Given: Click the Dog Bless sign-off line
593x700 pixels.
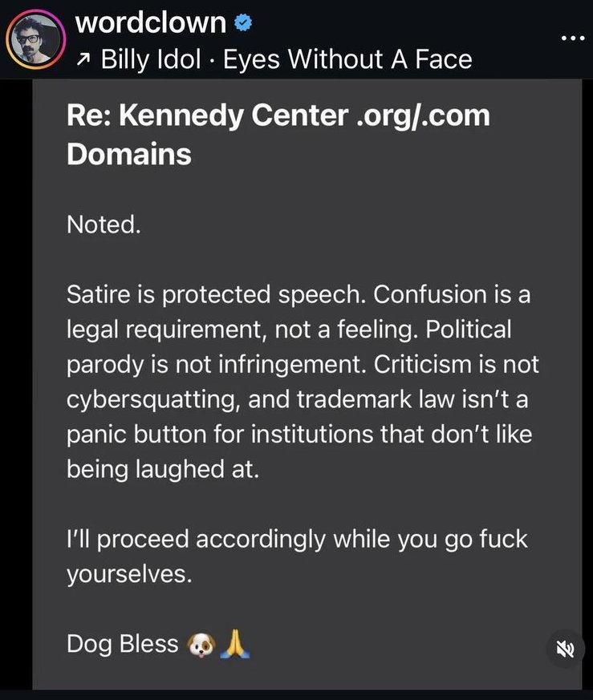Looking at the screenshot, I should 122,645.
